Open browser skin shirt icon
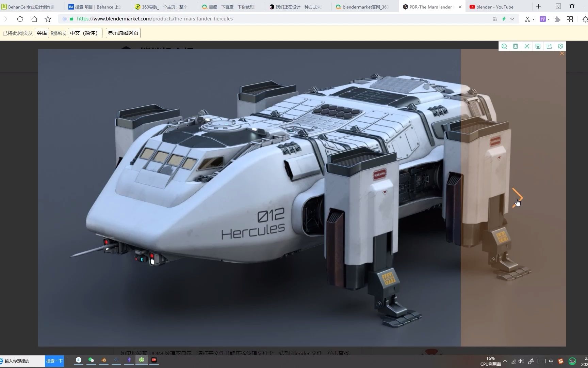Viewport: 588px width, 368px height. point(572,6)
